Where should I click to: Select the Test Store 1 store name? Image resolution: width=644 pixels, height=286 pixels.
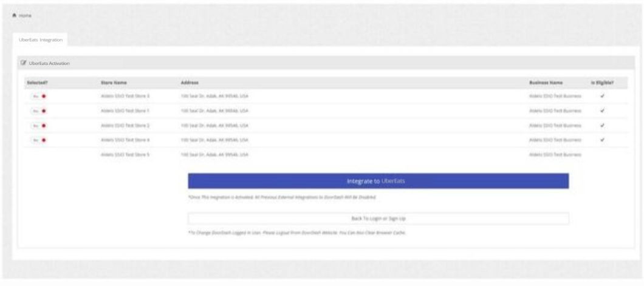coord(125,111)
